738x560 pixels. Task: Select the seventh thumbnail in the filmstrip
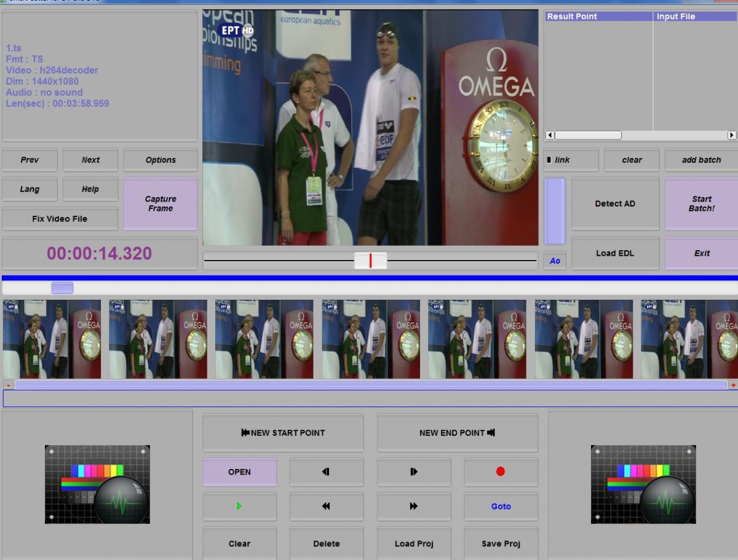[x=689, y=339]
